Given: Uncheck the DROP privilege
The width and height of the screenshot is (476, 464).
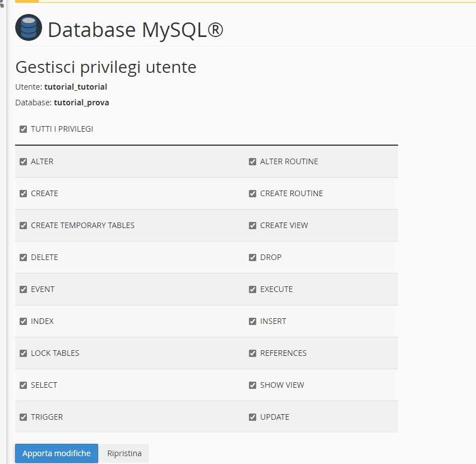Looking at the screenshot, I should tap(252, 258).
